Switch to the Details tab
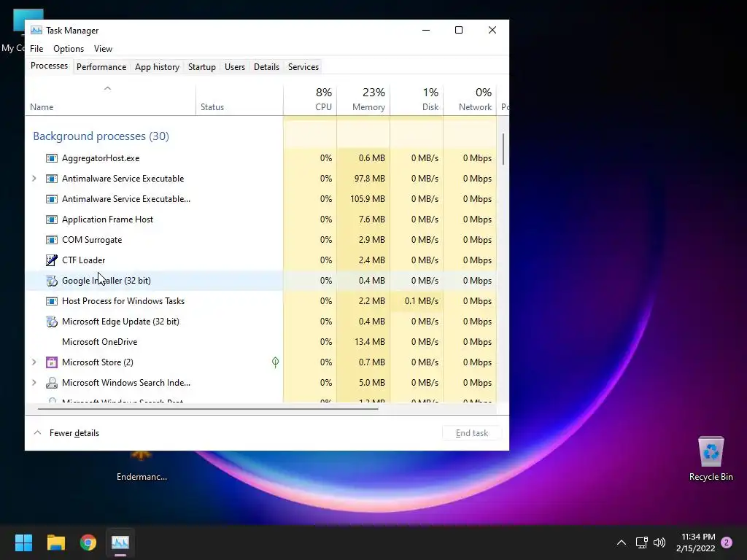747x560 pixels. point(266,67)
